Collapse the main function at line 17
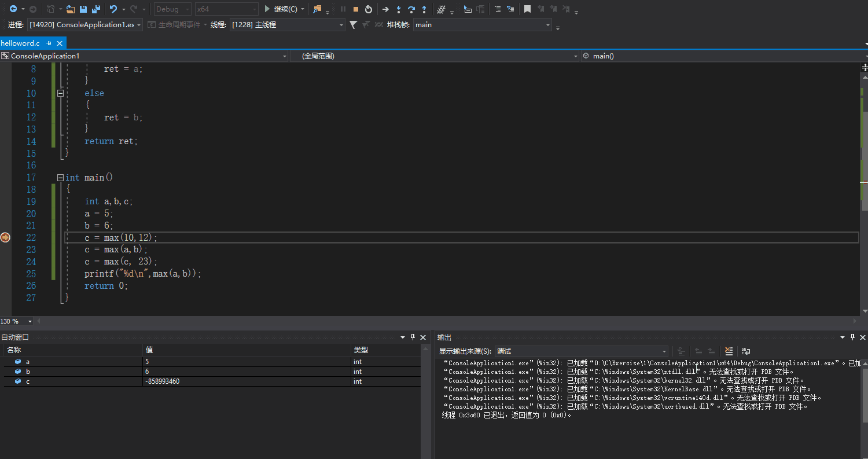The height and width of the screenshot is (459, 868). point(60,178)
